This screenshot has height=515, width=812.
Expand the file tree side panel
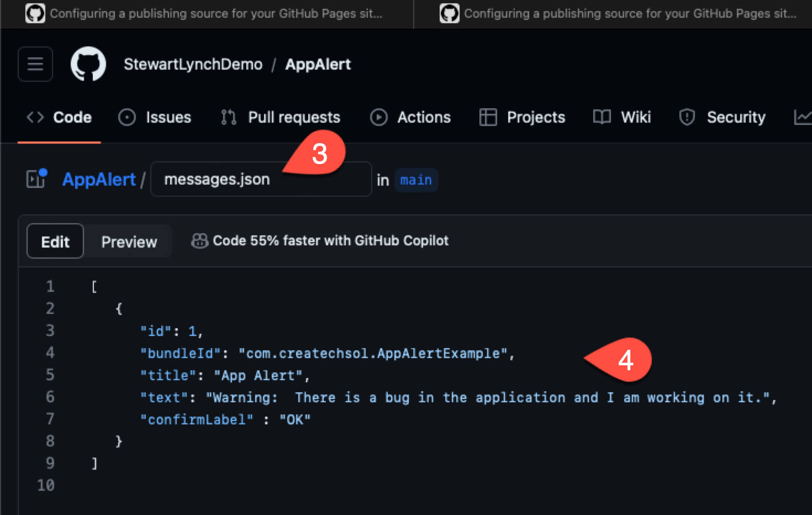click(36, 178)
